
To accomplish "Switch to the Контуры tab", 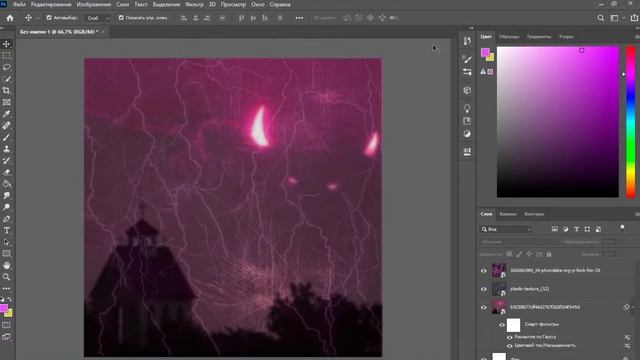I will [534, 214].
